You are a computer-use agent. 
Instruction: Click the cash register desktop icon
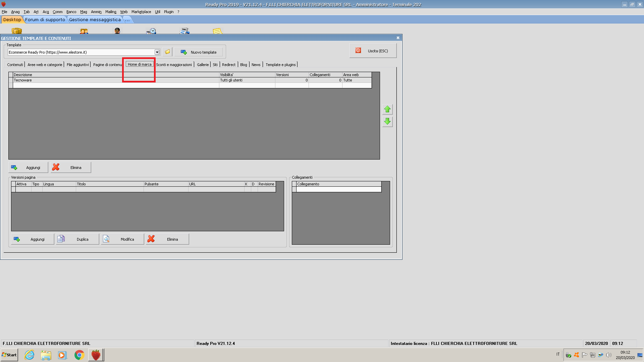point(184,31)
